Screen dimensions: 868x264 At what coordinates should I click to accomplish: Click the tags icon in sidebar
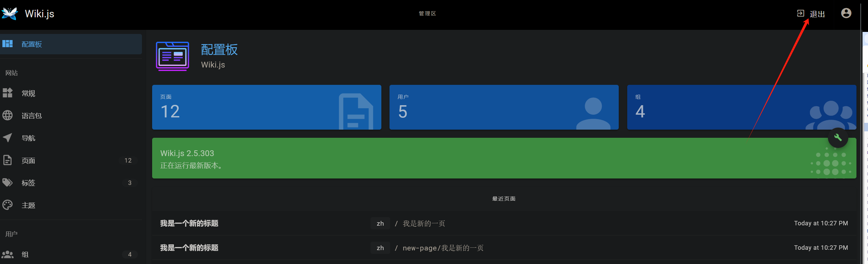coord(7,183)
